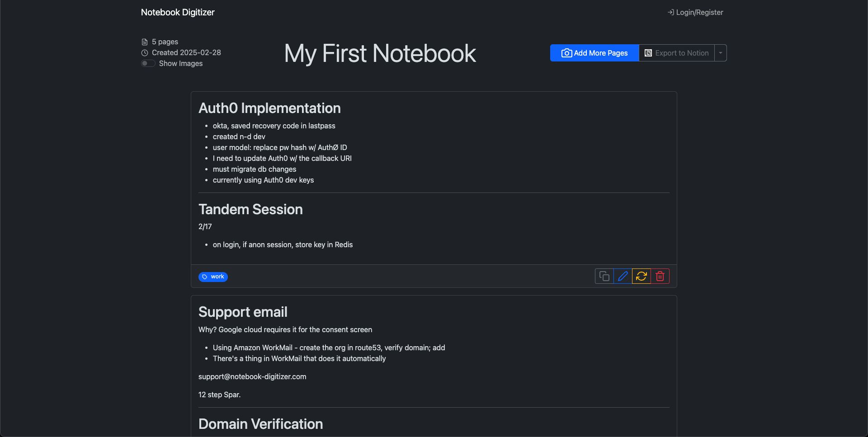Open the Login/Register link
This screenshot has height=437, width=868.
coord(695,12)
